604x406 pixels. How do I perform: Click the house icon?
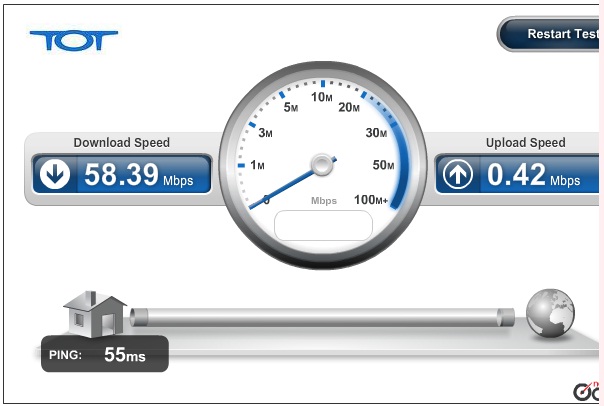[x=95, y=314]
